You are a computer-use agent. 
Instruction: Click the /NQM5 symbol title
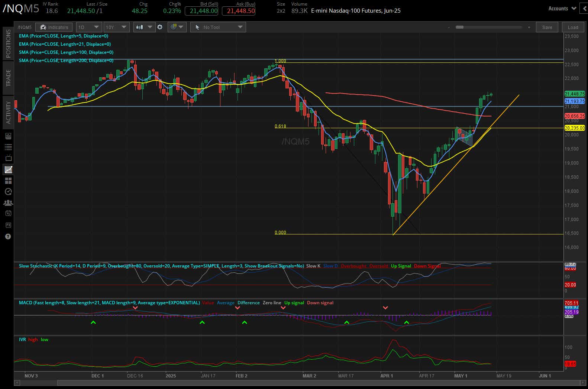pos(21,9)
